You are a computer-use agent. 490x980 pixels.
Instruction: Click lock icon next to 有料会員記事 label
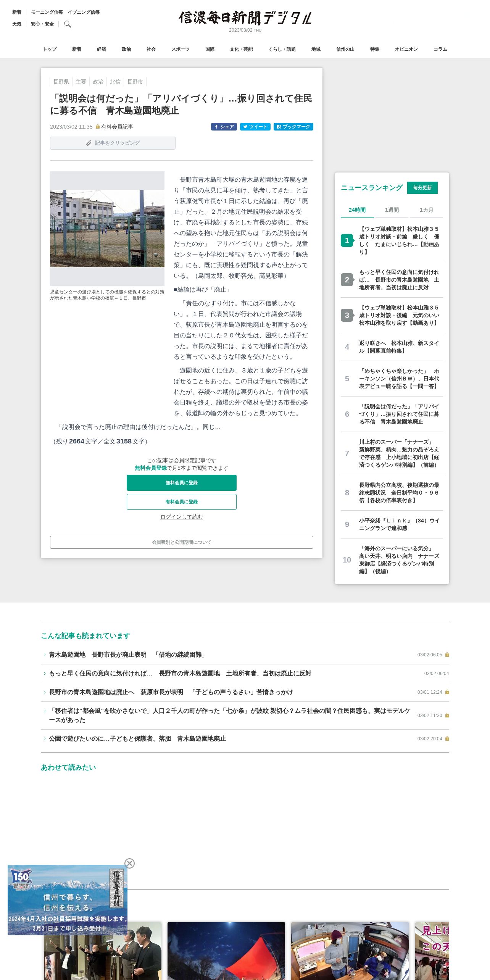98,127
